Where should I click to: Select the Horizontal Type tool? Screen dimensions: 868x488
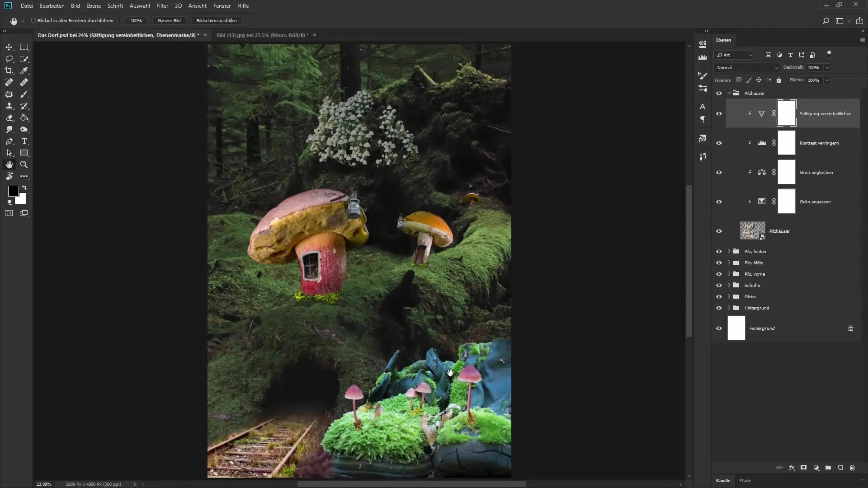pyautogui.click(x=24, y=141)
